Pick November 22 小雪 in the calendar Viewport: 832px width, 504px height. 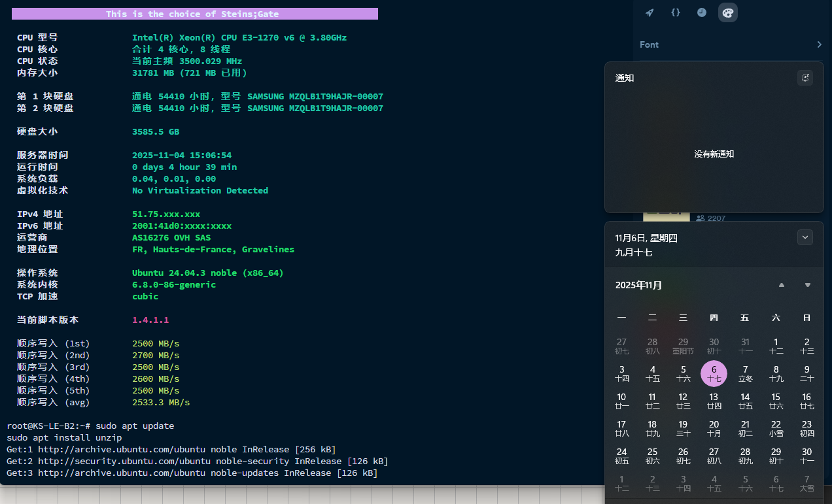(776, 428)
